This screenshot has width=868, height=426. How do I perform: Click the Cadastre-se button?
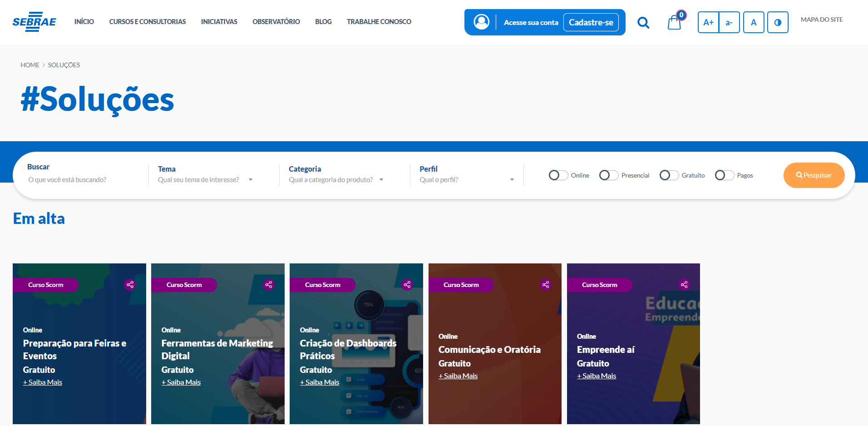(x=591, y=22)
